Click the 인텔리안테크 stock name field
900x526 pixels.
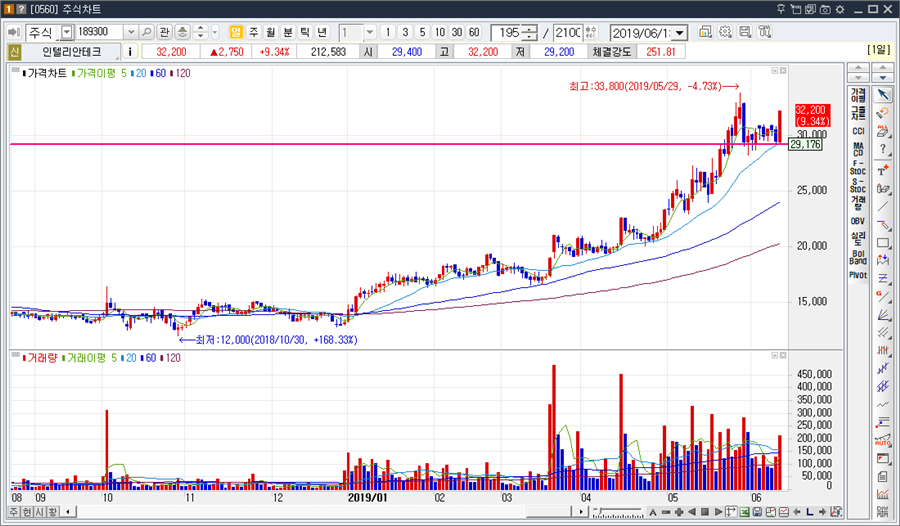72,52
